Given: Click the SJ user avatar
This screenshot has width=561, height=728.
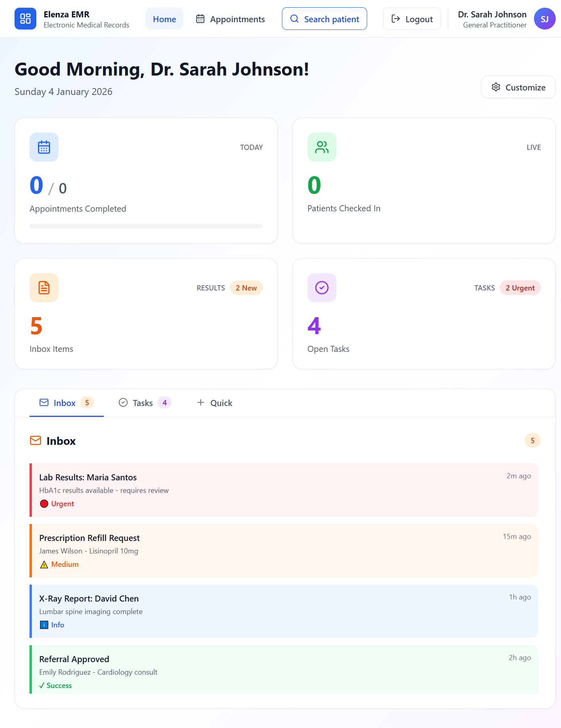Looking at the screenshot, I should click(544, 19).
